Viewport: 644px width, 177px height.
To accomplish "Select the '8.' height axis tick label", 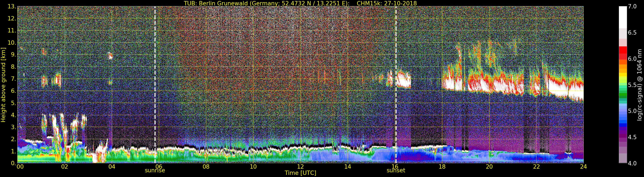I will coord(14,67).
